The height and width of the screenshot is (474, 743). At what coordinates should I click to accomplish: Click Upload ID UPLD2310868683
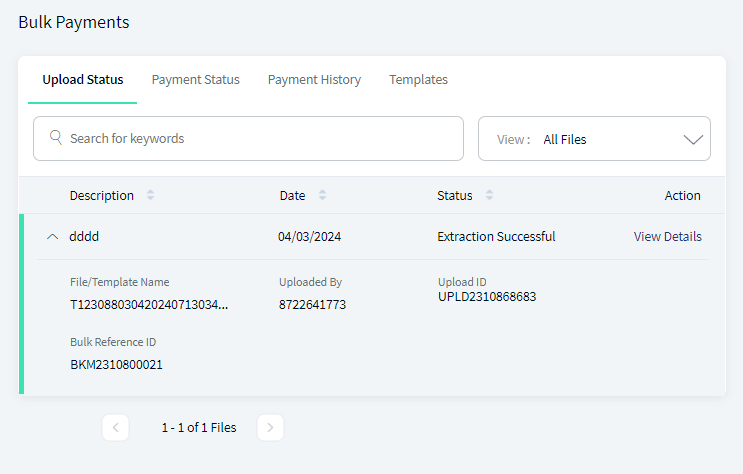tap(487, 297)
